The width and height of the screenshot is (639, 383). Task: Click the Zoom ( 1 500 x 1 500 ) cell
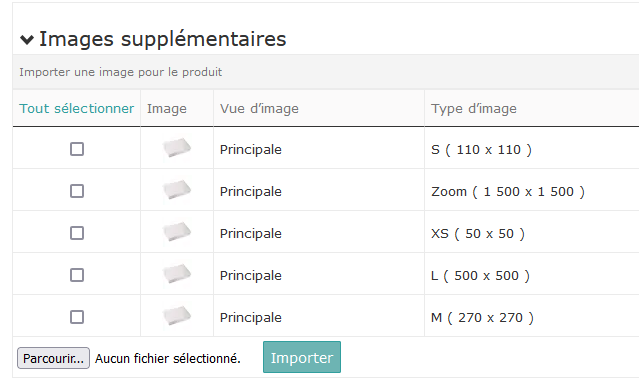[508, 192]
